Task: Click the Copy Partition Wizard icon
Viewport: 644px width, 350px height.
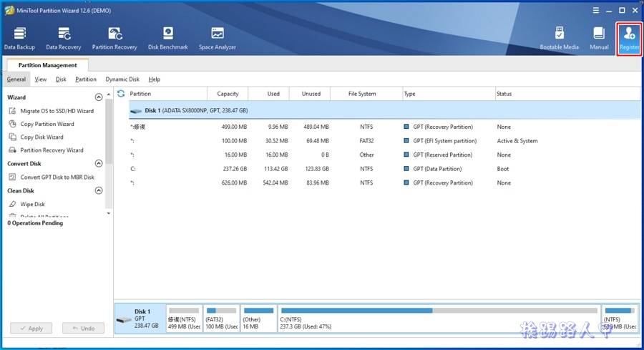Action: click(13, 124)
